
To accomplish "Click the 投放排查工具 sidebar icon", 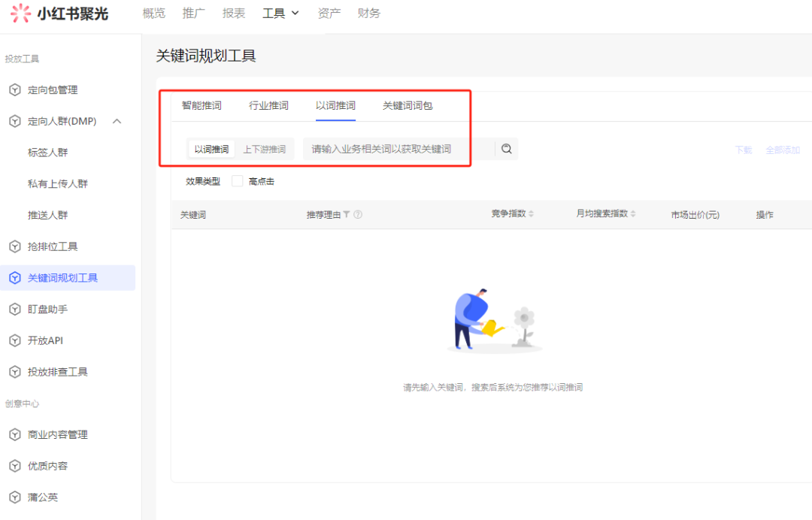I will [16, 371].
